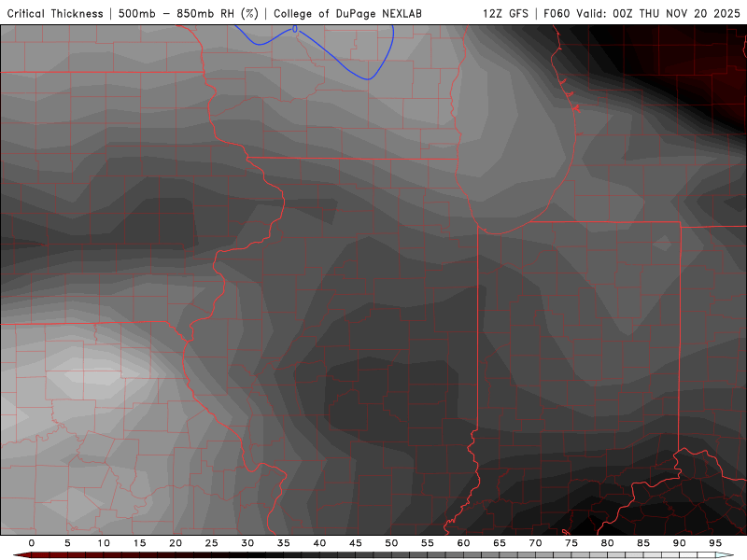Viewport: 747px width, 560px height.
Task: Click the "90" color scale label
Action: click(680, 543)
